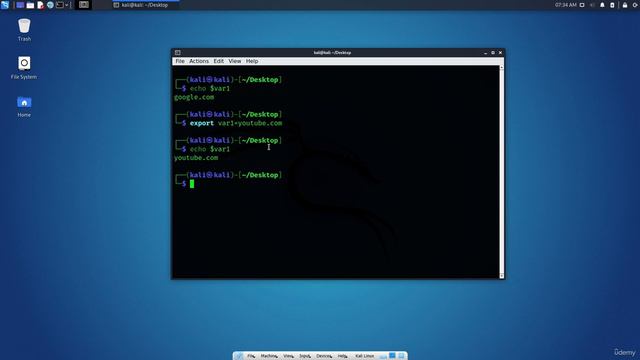Open the Kali applications menu icon
640x360 pixels.
click(4, 5)
